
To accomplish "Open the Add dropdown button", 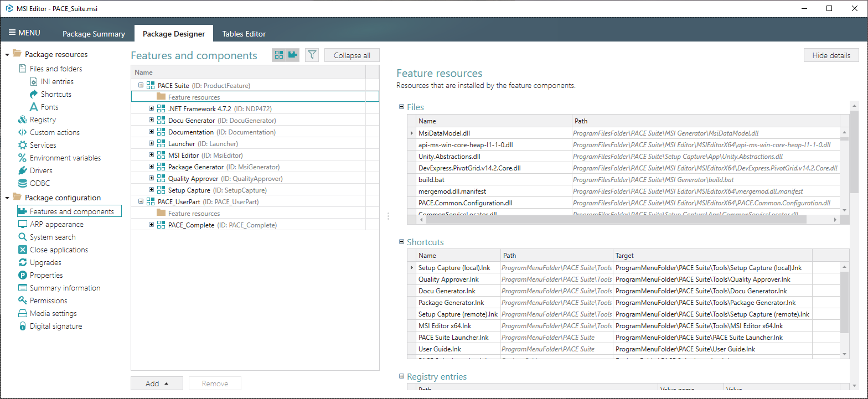I will 157,384.
